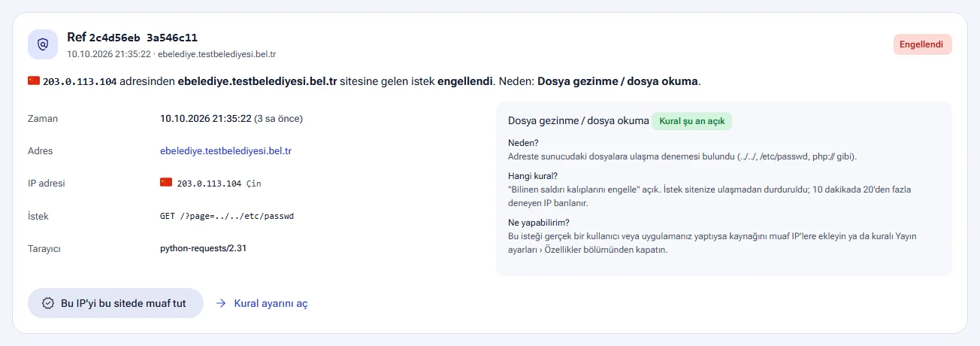
Task: Click the shield icon beside the Ref heading
Action: [43, 44]
